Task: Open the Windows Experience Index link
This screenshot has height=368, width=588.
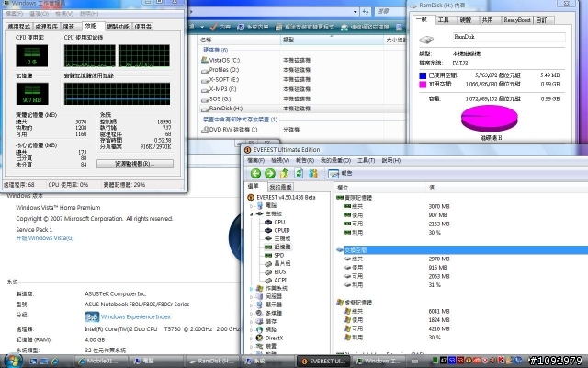Action: 136,316
